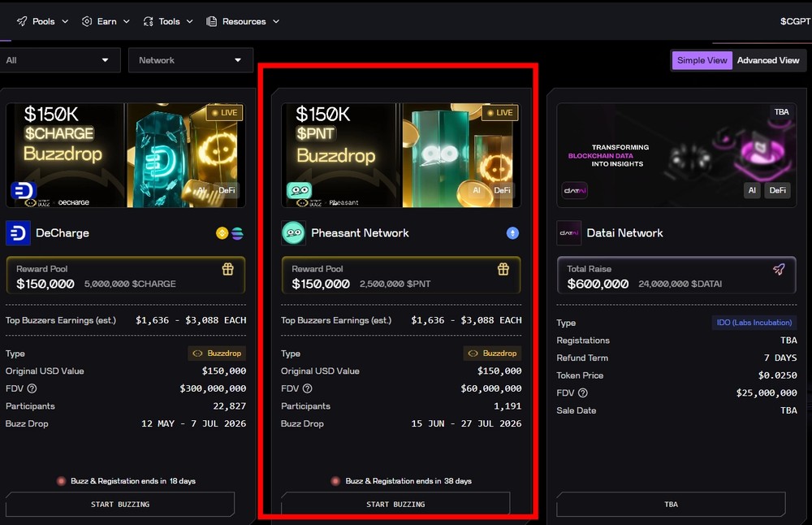Screen dimensions: 812x525
Task: Expand the Pools chevron arrow
Action: tap(65, 21)
